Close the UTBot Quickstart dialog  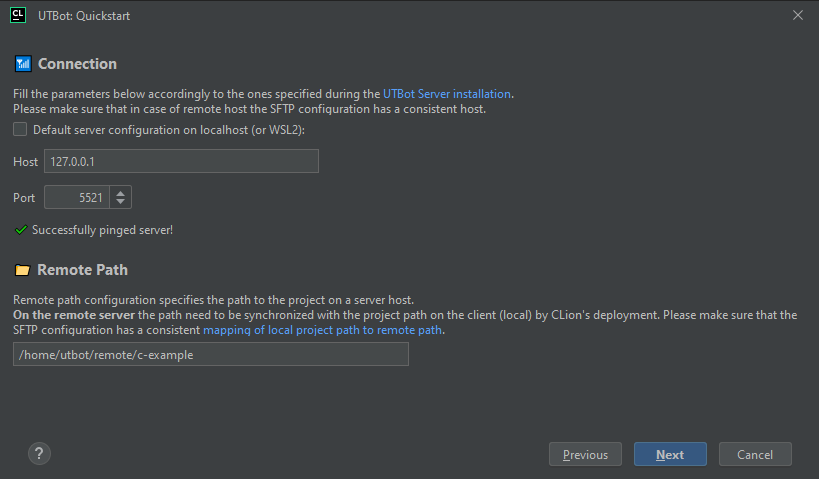tap(797, 15)
